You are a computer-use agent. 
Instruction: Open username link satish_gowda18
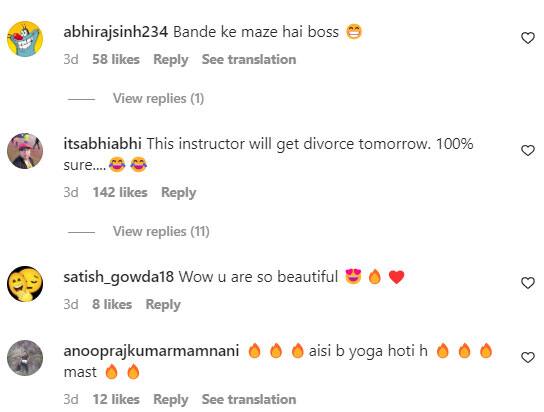pos(119,277)
